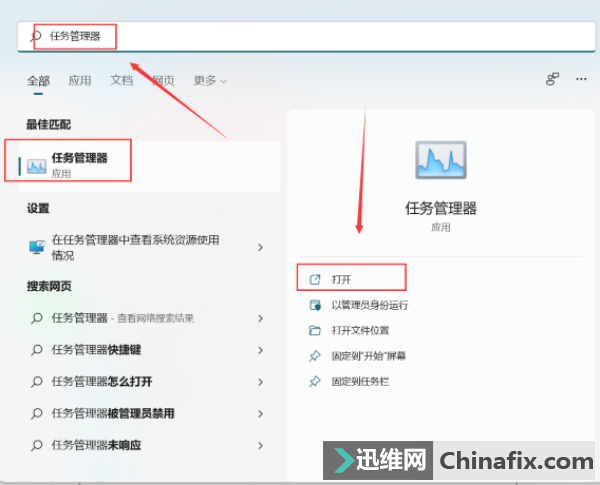Click the pin icon for 固定到任务栏
This screenshot has height=485, width=600.
click(x=315, y=381)
